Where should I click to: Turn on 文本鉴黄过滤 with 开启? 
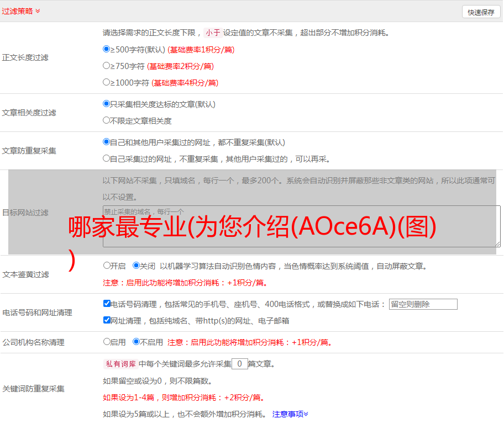(107, 266)
